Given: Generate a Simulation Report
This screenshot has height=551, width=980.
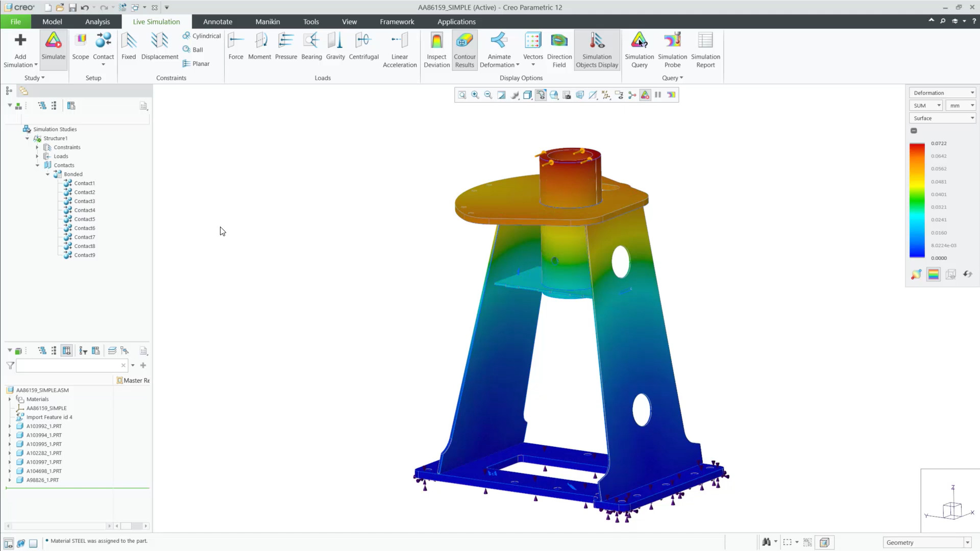Looking at the screenshot, I should [x=705, y=50].
